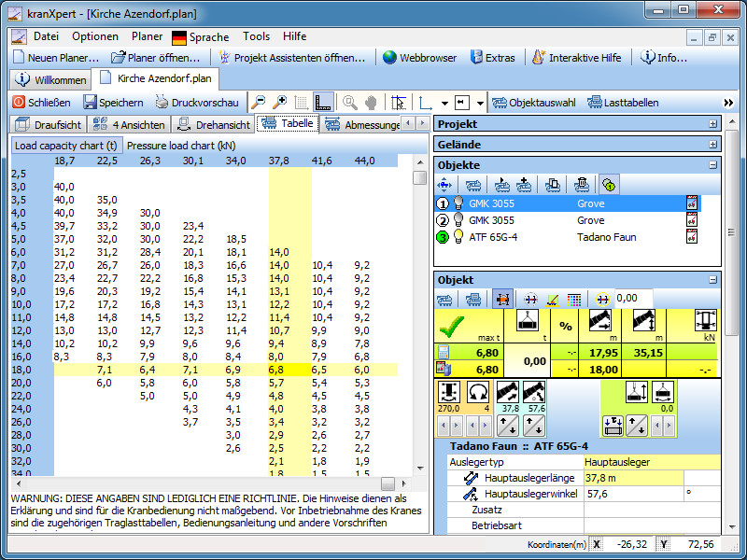Click the zoom out magnifier icon

(259, 103)
